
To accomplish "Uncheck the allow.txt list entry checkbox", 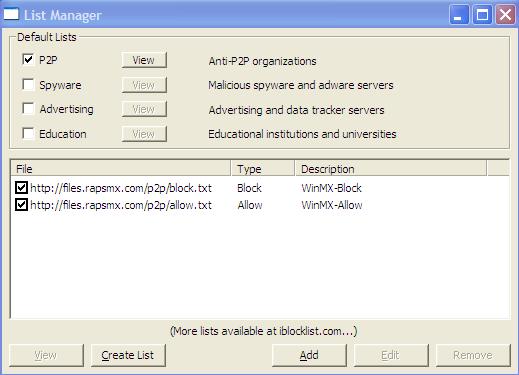I will 21,205.
